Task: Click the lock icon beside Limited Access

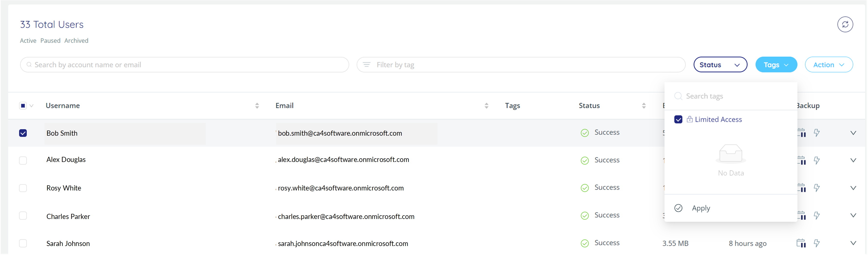Action: pyautogui.click(x=689, y=119)
